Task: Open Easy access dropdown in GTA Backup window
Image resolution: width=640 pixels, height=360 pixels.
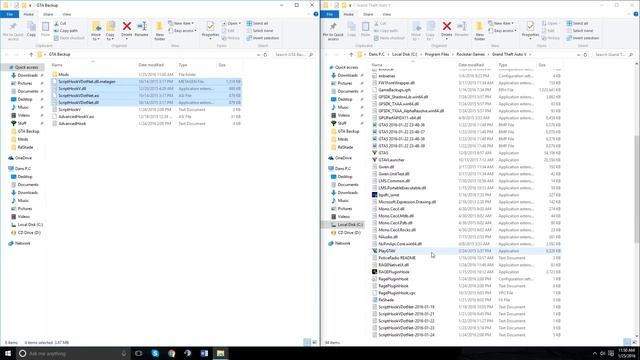Action: coord(182,31)
